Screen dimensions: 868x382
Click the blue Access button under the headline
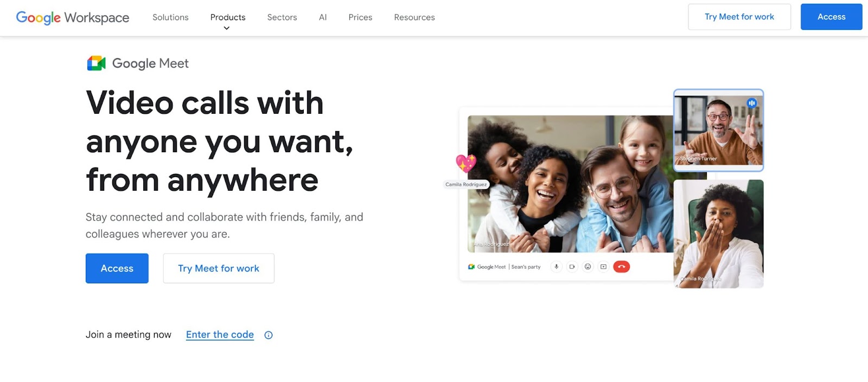pyautogui.click(x=117, y=268)
